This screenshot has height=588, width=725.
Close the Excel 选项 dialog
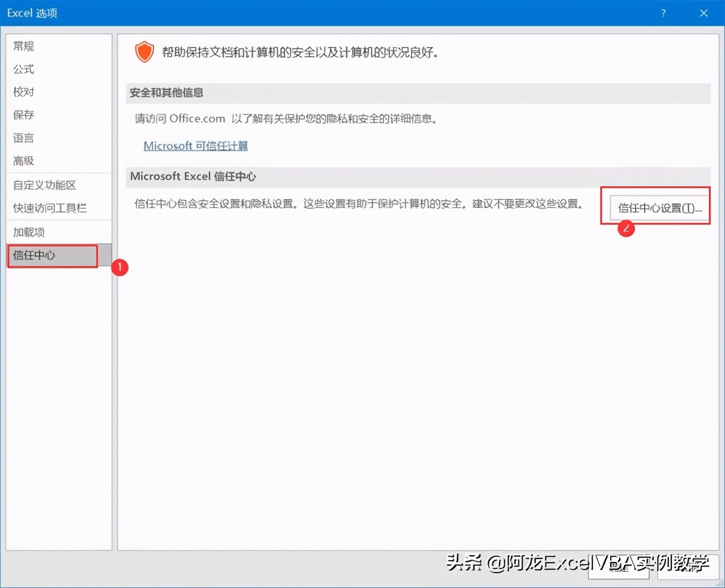coord(703,13)
